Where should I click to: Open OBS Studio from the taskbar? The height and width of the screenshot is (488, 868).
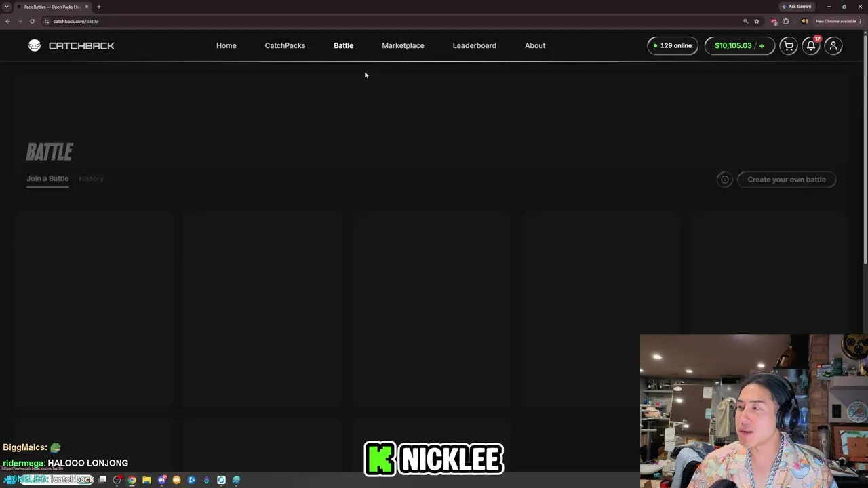click(x=117, y=480)
